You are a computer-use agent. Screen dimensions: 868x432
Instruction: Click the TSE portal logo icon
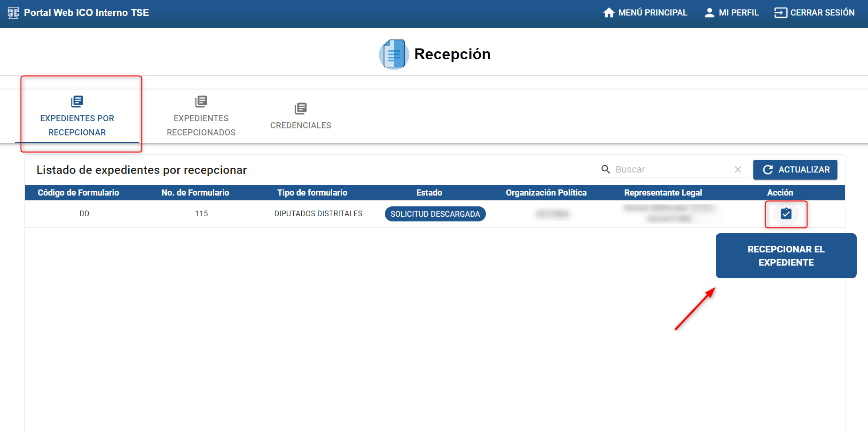[13, 12]
